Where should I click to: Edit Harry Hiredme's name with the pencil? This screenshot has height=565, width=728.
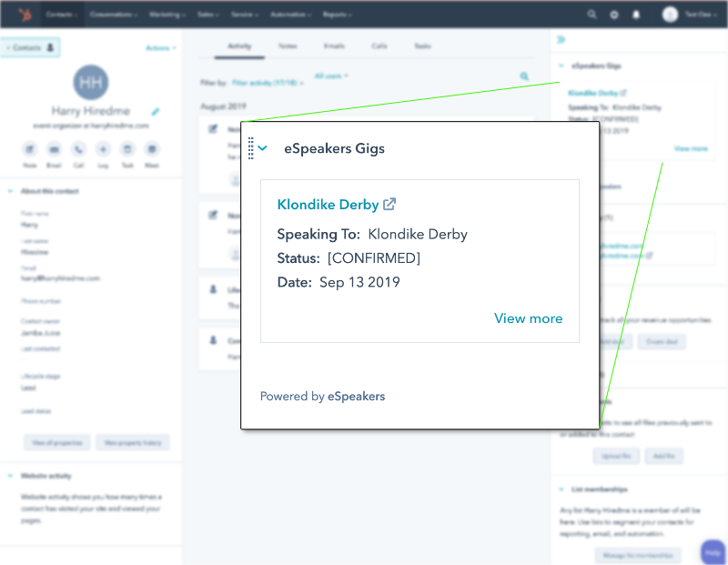(156, 111)
